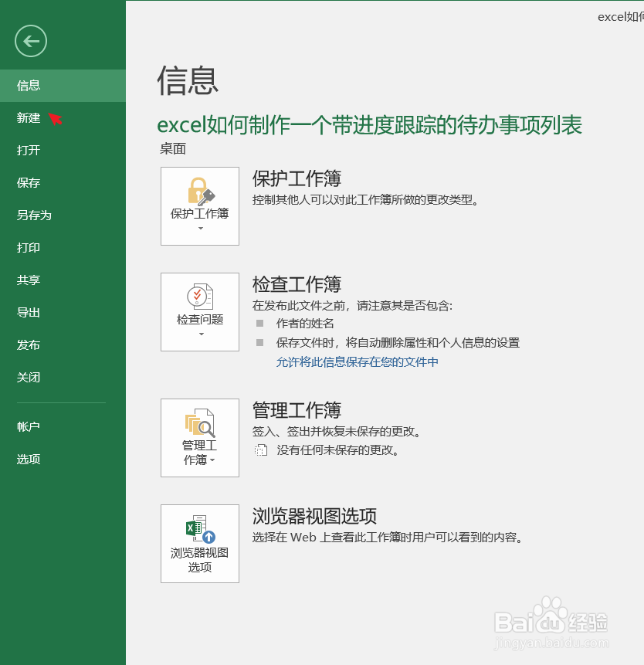This screenshot has width=644, height=665.
Task: Click the unsaved changes document icon
Action: tap(261, 450)
